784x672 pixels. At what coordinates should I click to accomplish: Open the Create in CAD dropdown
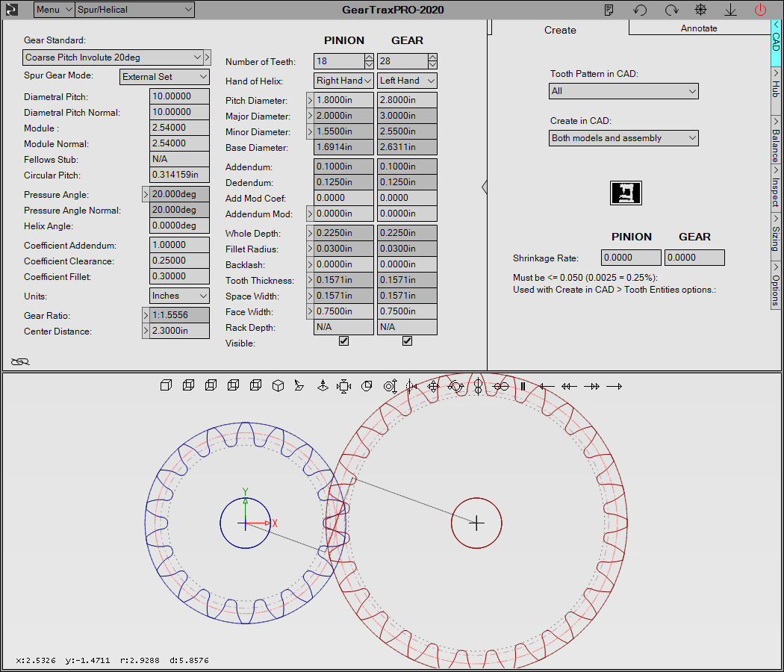(x=623, y=138)
